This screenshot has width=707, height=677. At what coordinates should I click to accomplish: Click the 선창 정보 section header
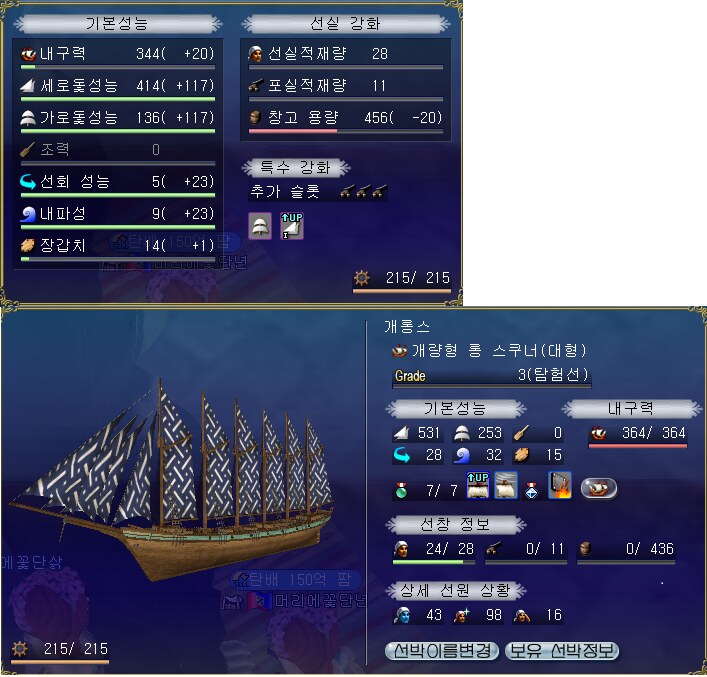(x=455, y=524)
